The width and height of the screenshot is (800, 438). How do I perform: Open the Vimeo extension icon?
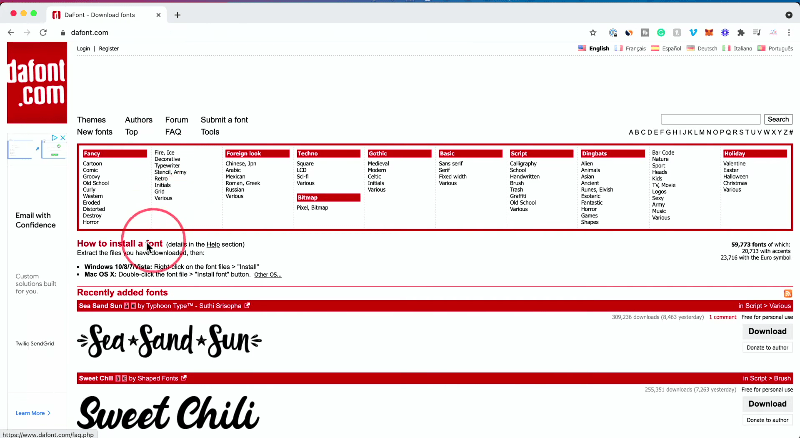(x=693, y=33)
